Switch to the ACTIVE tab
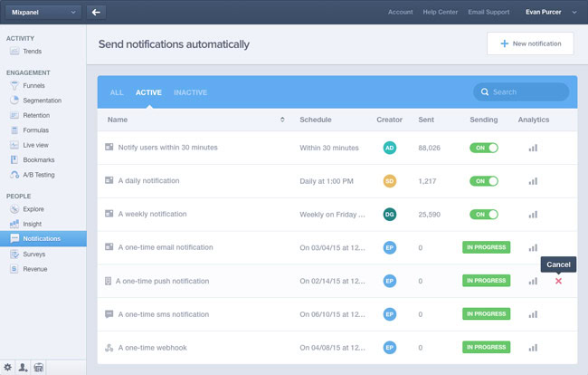 148,92
